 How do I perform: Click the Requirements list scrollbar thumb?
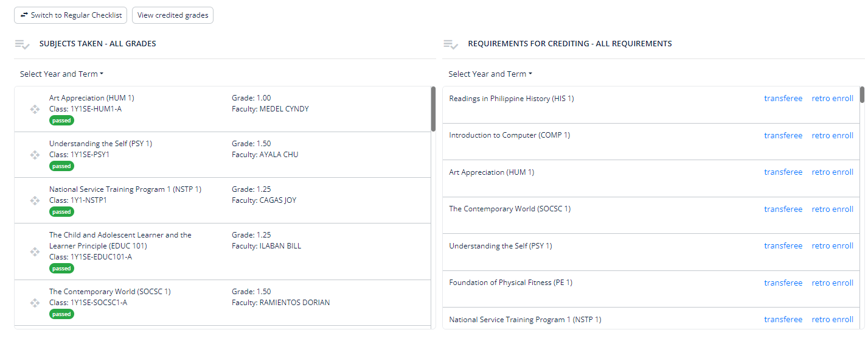click(862, 95)
